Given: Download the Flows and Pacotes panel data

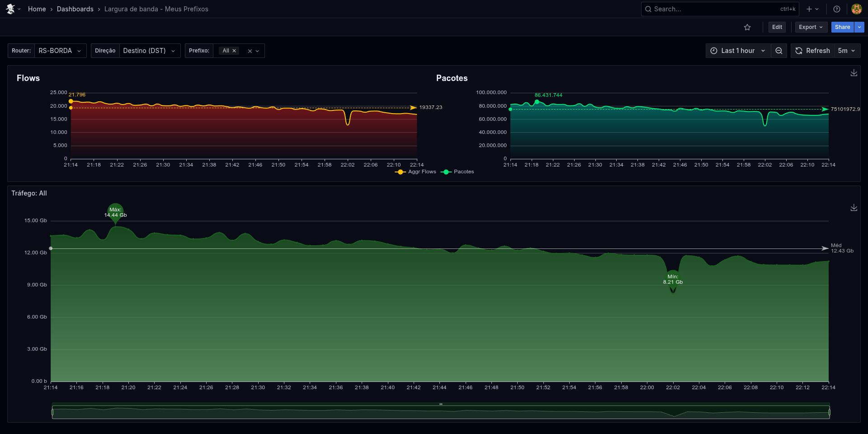Looking at the screenshot, I should pyautogui.click(x=854, y=73).
